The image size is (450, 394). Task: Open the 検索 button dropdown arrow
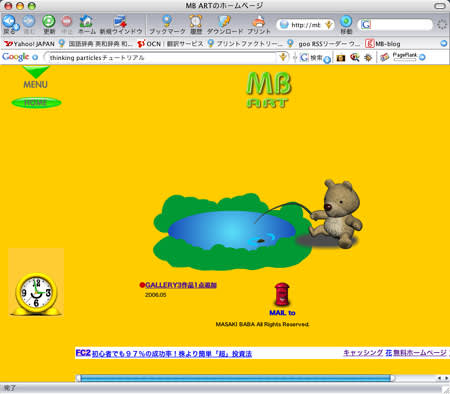[327, 59]
